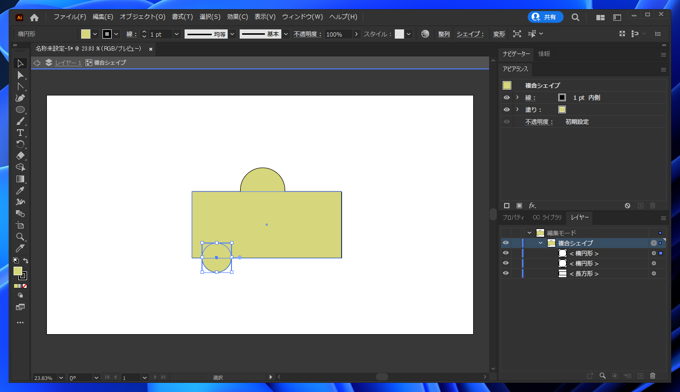Image resolution: width=680 pixels, height=392 pixels.
Task: Select the Shape Builder tool
Action: [20, 167]
